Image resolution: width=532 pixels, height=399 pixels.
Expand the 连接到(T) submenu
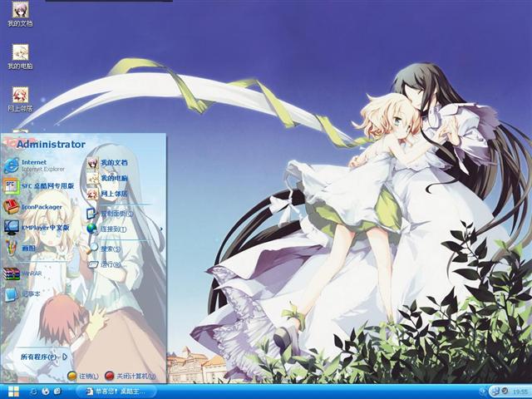coord(125,229)
